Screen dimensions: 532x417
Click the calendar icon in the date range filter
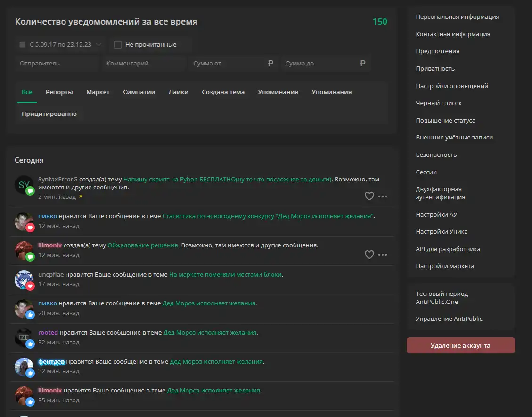coord(23,44)
